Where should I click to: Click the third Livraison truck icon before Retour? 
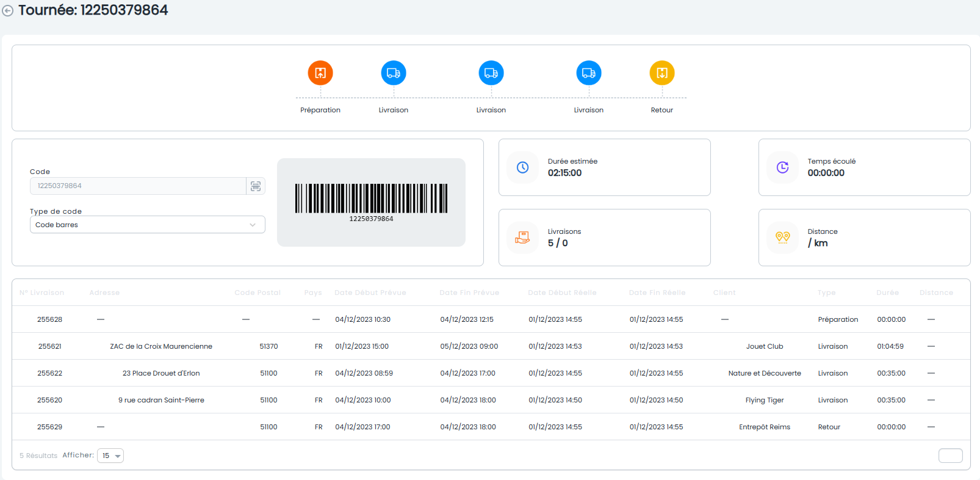589,73
